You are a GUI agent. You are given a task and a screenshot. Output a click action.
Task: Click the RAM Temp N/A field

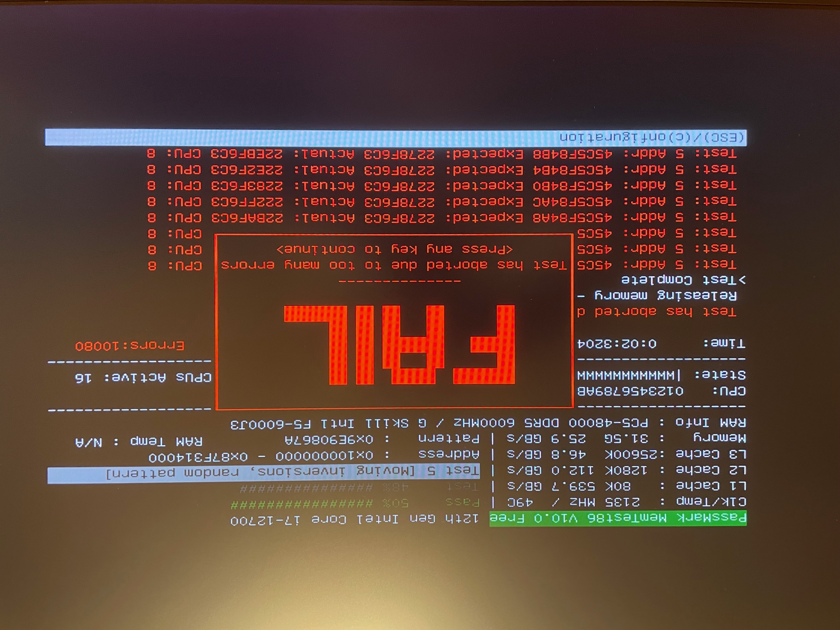pyautogui.click(x=139, y=441)
